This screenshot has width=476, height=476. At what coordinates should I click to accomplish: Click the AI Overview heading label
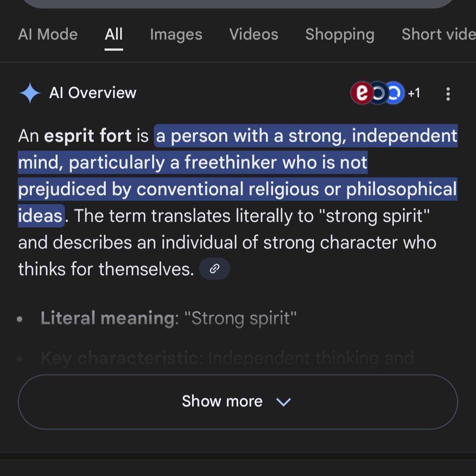click(93, 93)
